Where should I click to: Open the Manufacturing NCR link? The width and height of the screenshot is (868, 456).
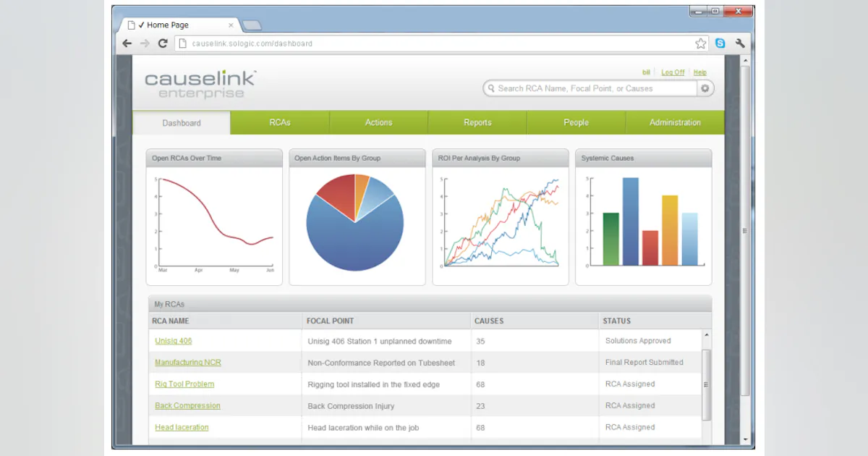coord(188,363)
